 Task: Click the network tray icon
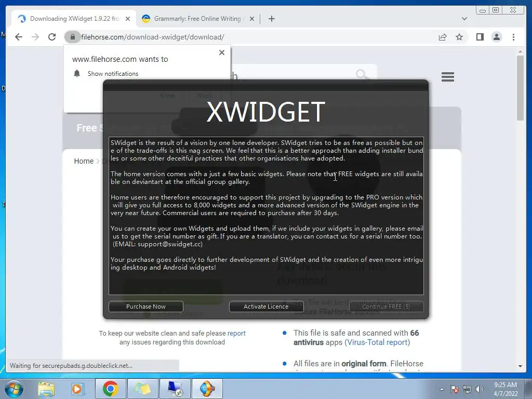coord(467,389)
